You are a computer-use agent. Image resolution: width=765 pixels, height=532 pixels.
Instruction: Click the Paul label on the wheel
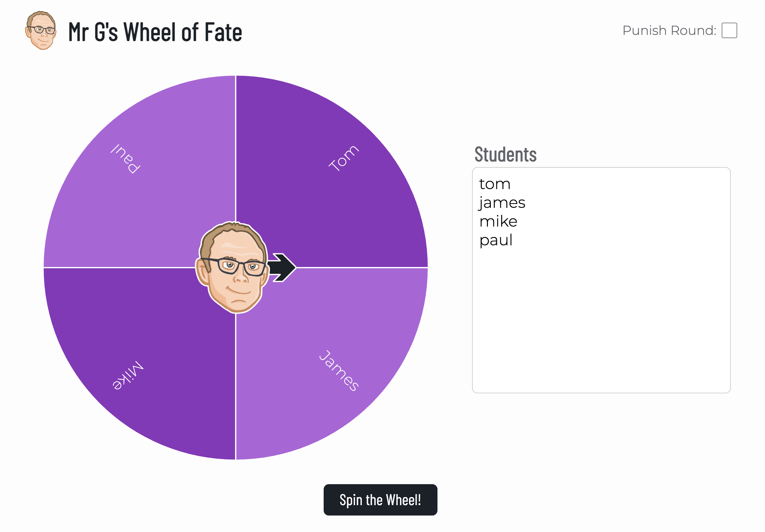point(125,159)
